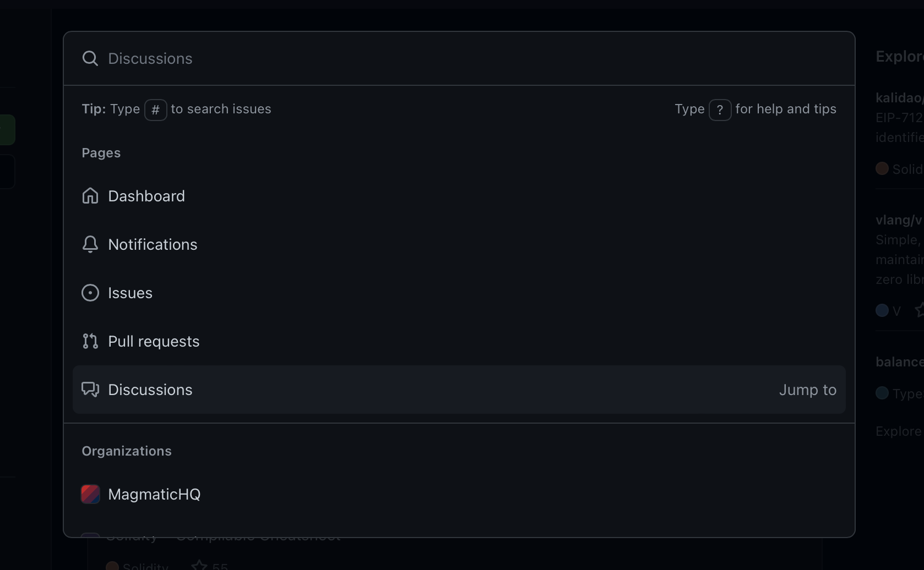Viewport: 924px width, 570px height.
Task: Expand the Pages section
Action: 101,153
